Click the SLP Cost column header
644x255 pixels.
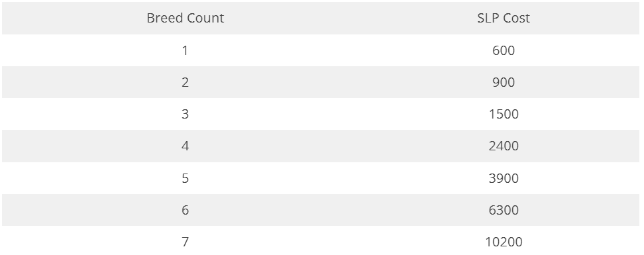click(504, 18)
